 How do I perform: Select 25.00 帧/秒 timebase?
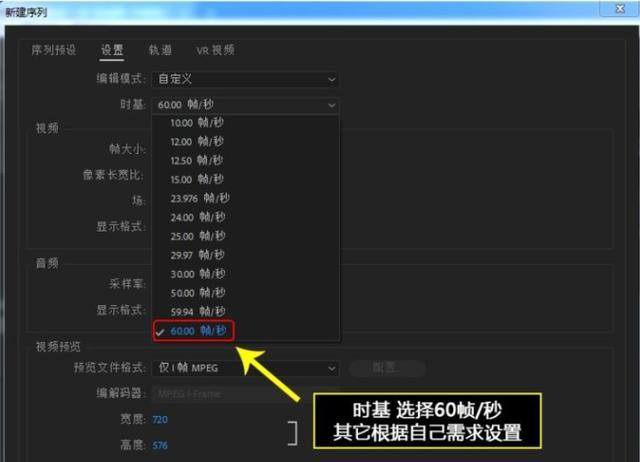[x=246, y=236]
